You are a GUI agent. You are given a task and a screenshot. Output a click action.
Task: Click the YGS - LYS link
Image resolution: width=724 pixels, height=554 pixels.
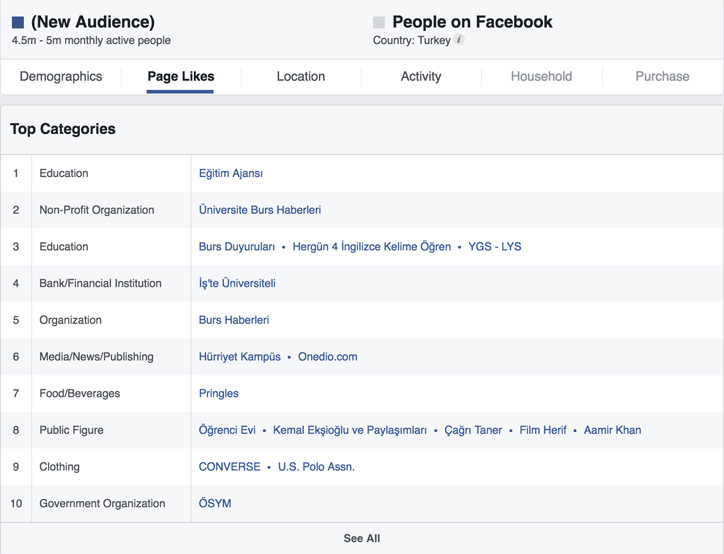pyautogui.click(x=495, y=247)
